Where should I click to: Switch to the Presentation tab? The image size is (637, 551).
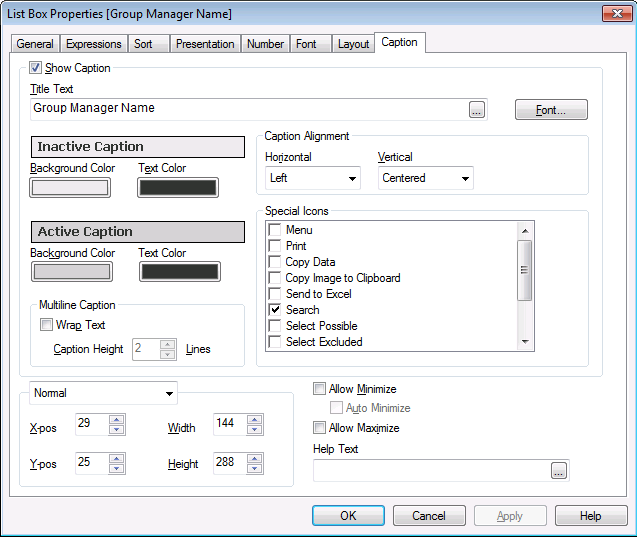(205, 44)
